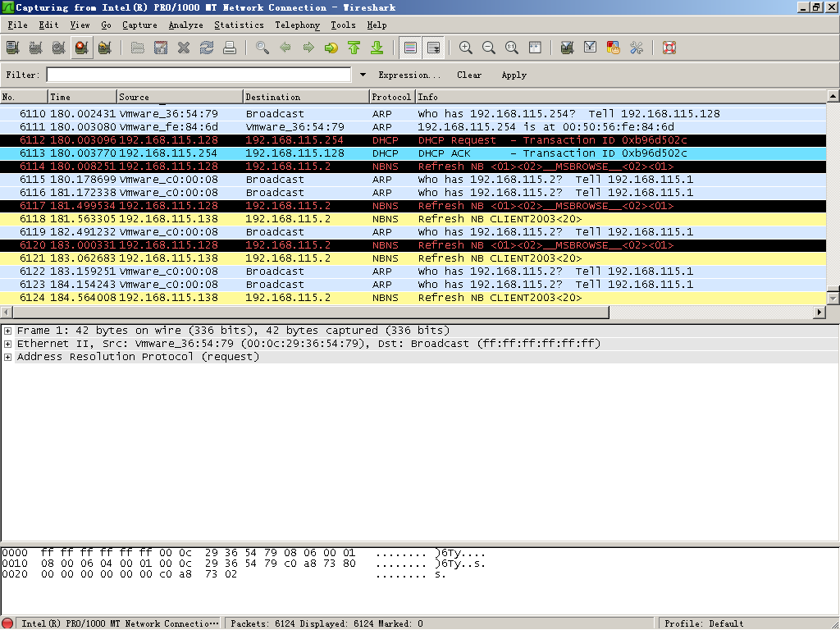Open capture options from the toolbar
This screenshot has width=840, height=630.
coord(36,48)
